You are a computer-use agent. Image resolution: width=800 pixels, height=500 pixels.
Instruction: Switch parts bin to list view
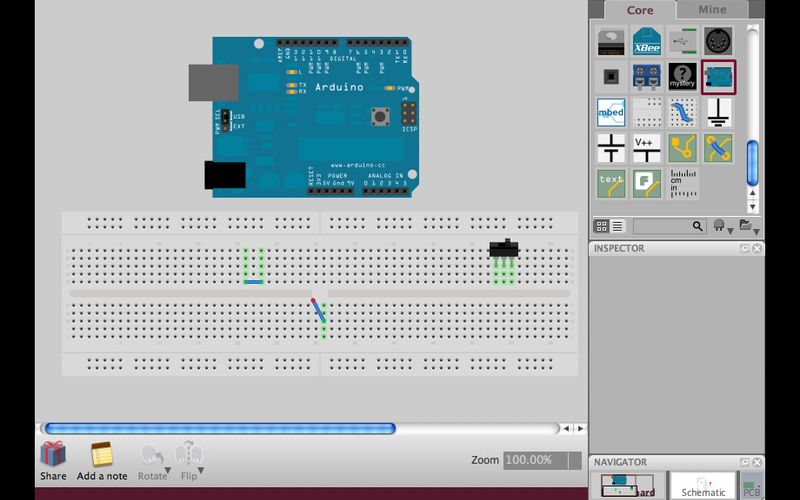[x=617, y=226]
